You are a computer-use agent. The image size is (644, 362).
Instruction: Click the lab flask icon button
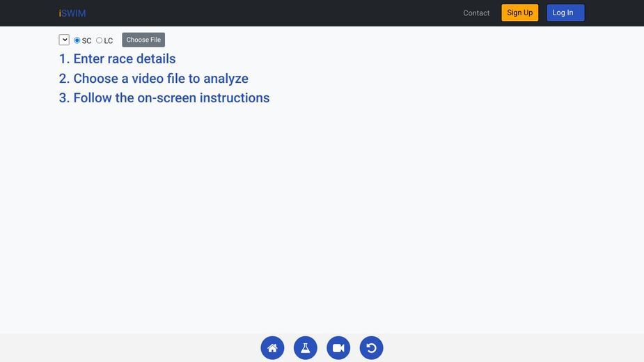(305, 348)
